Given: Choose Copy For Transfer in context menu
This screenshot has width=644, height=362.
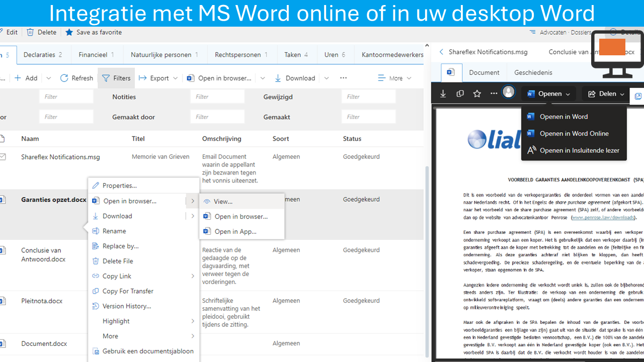Looking at the screenshot, I should point(144,291).
